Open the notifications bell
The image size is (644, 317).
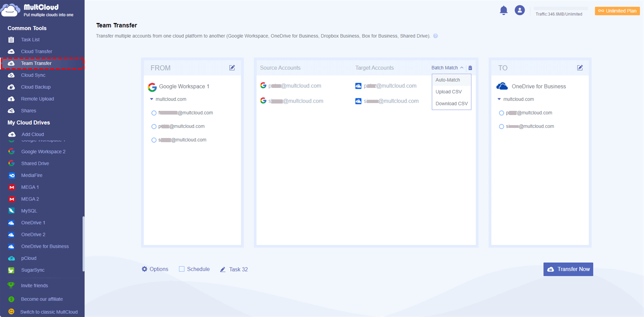[504, 11]
